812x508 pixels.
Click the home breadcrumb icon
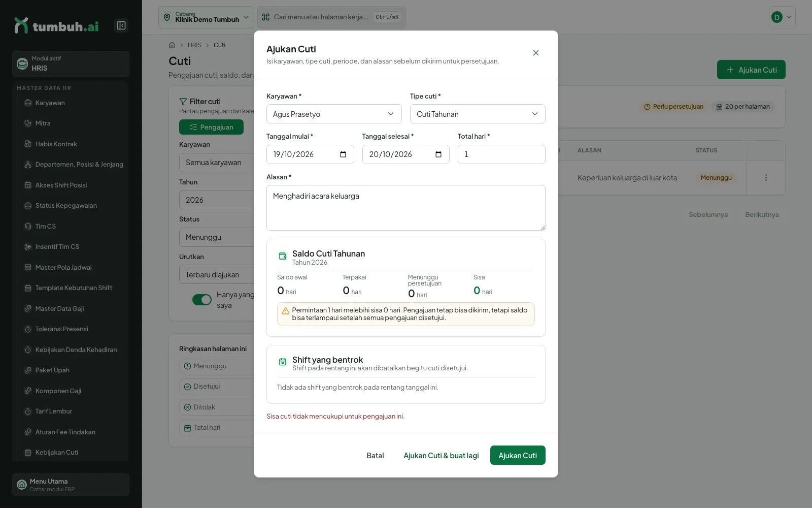click(172, 45)
